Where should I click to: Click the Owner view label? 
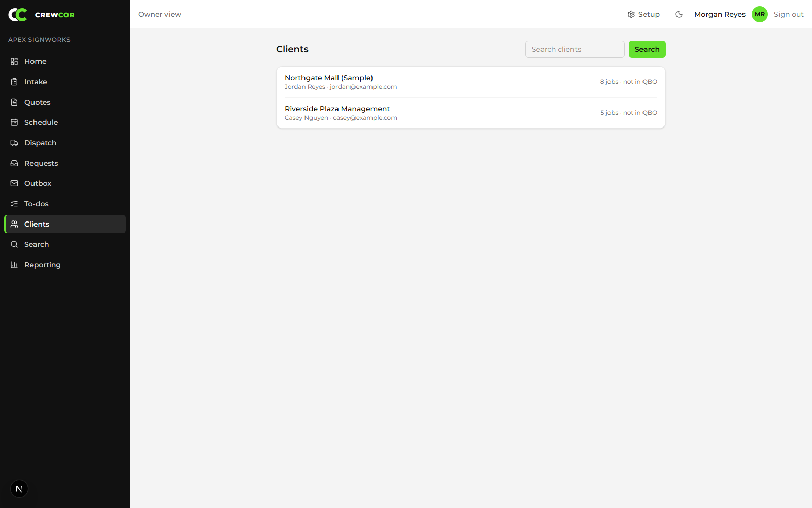pyautogui.click(x=159, y=14)
